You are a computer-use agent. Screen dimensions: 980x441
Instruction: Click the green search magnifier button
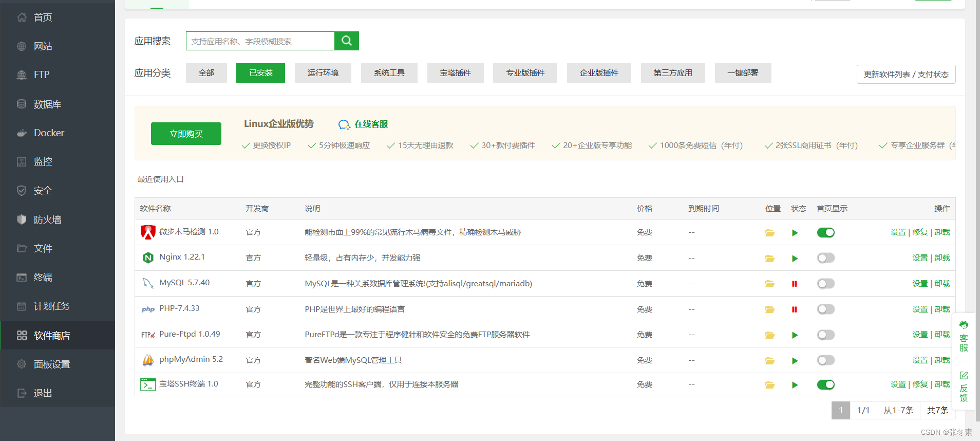(x=347, y=41)
